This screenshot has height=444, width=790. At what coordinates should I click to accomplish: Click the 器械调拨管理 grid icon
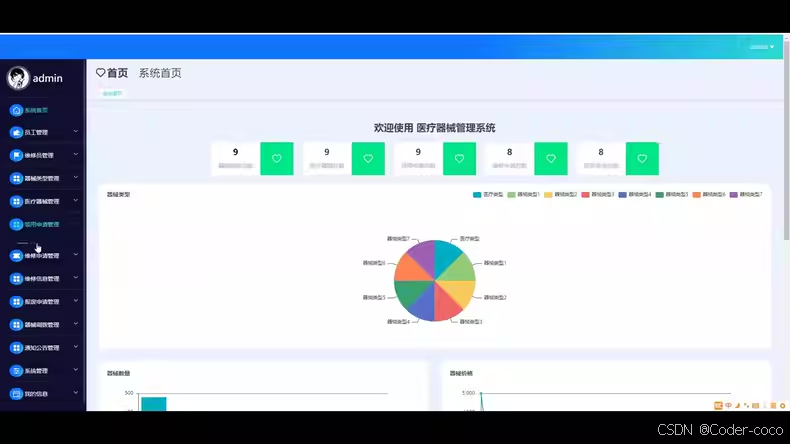[x=16, y=325]
